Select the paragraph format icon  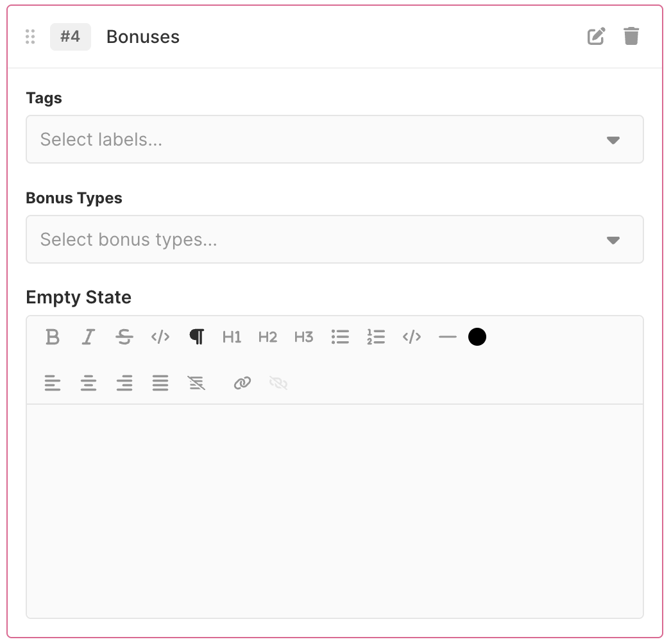(x=196, y=337)
